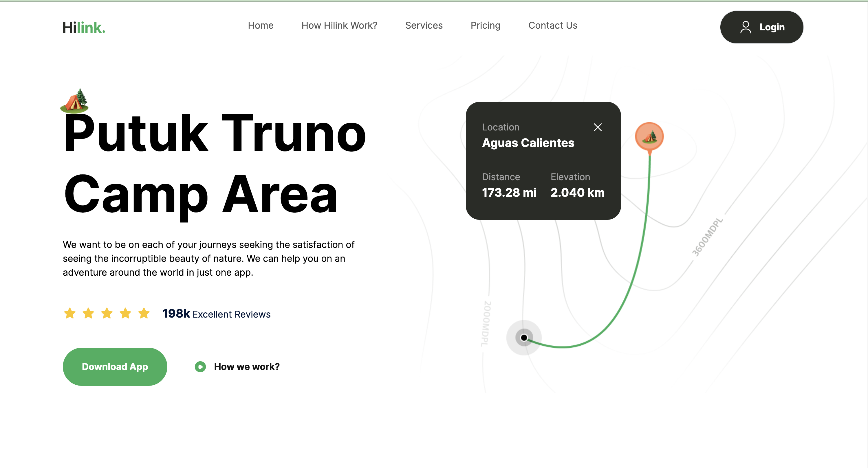
Task: Click the Login button in navbar
Action: [x=762, y=27]
